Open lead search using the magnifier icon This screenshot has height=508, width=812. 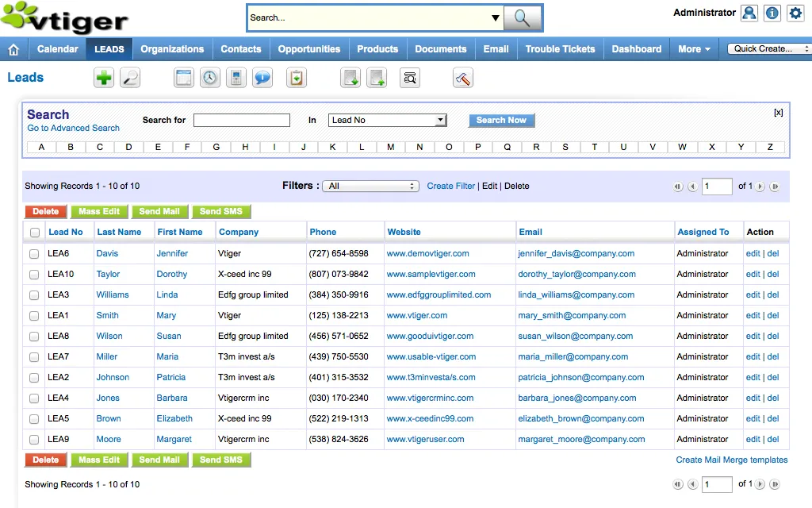click(130, 77)
